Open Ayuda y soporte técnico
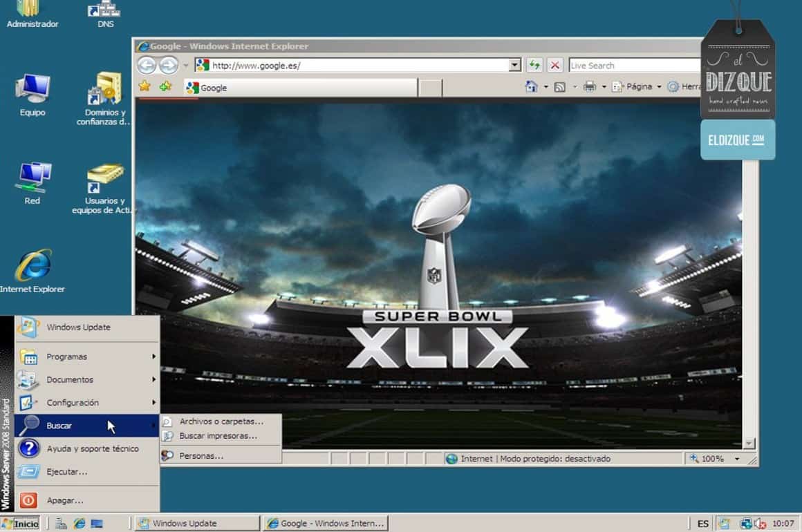The width and height of the screenshot is (802, 532). [x=87, y=448]
